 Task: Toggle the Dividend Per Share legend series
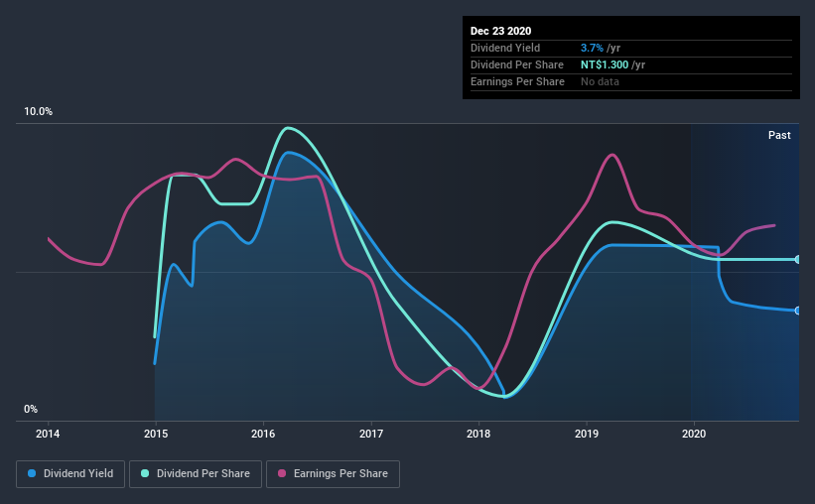tap(196, 474)
